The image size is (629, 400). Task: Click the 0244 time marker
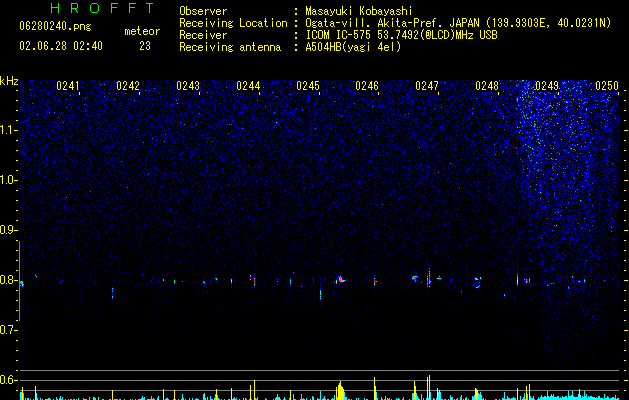248,86
